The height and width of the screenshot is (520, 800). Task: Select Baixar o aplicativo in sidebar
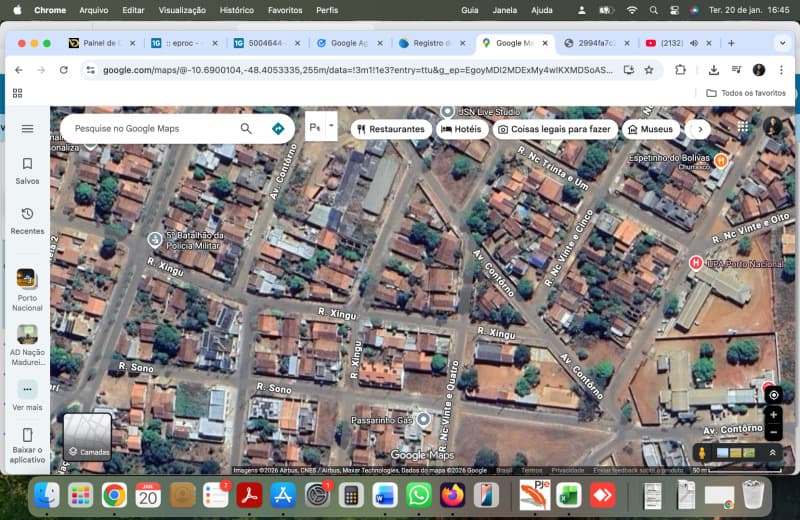pos(28,445)
